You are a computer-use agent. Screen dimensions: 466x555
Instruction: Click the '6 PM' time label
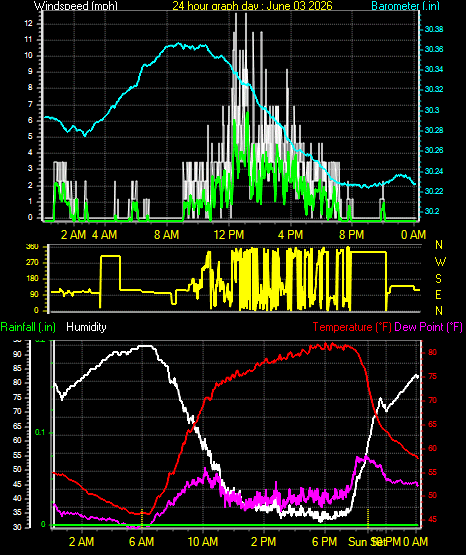tap(325, 542)
